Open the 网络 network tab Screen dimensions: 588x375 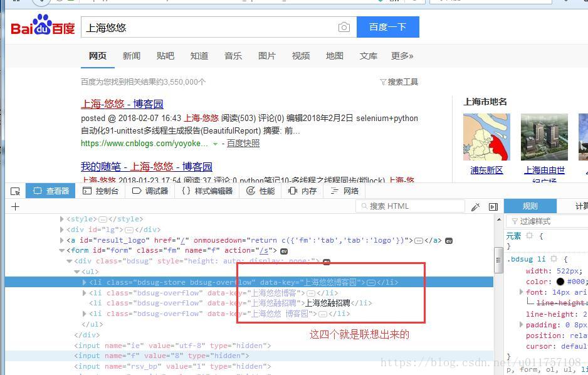pos(345,191)
